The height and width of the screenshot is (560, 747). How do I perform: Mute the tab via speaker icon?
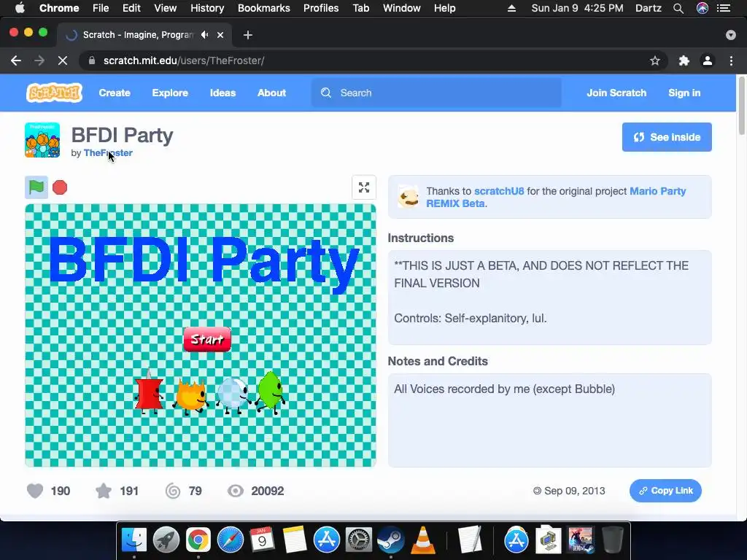(x=205, y=35)
